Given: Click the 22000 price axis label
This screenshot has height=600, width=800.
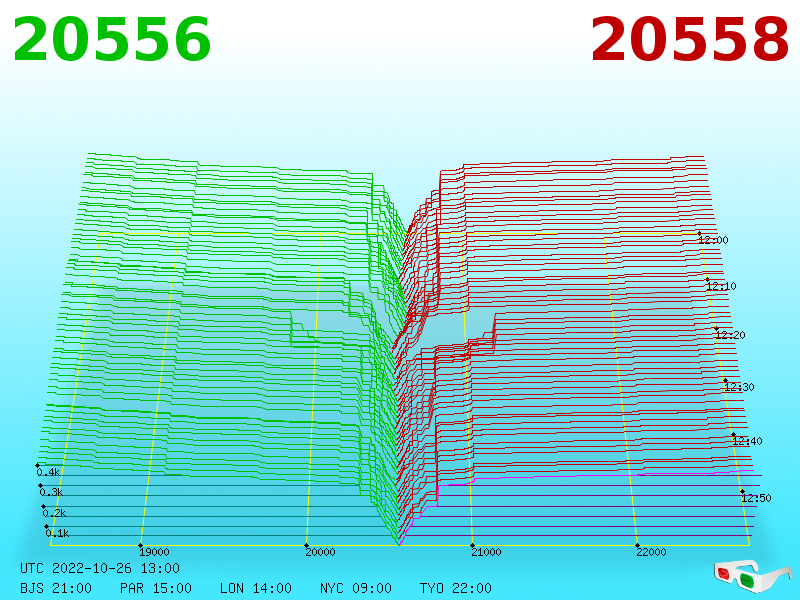Looking at the screenshot, I should (651, 552).
